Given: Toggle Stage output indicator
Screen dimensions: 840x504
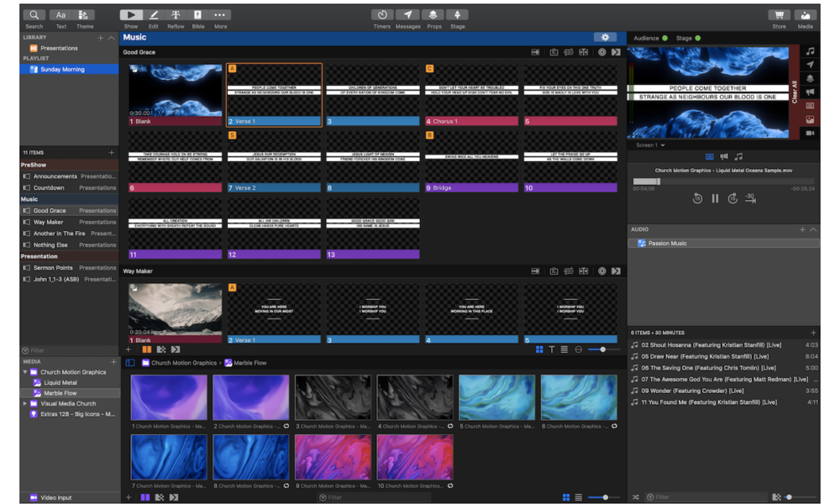Looking at the screenshot, I should point(697,38).
